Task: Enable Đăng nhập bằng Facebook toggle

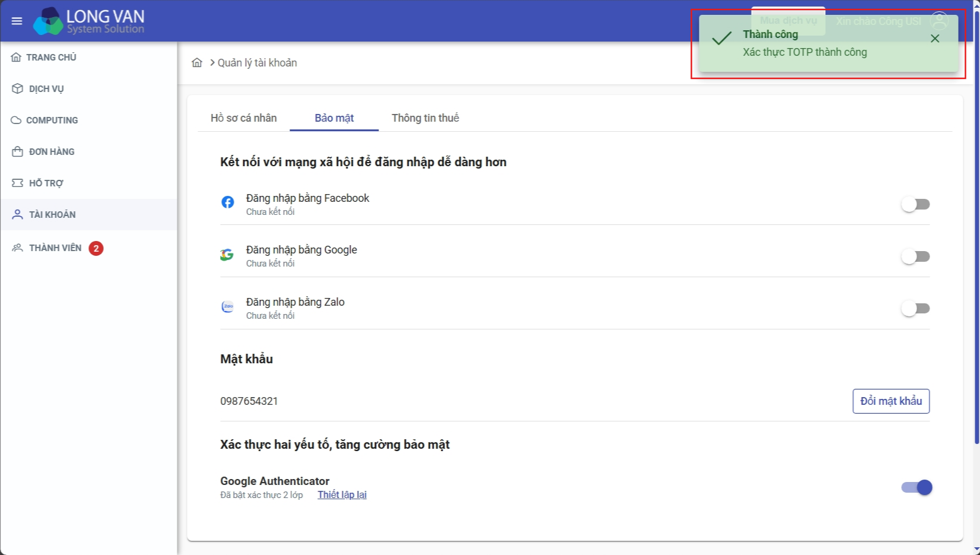Action: coord(915,205)
